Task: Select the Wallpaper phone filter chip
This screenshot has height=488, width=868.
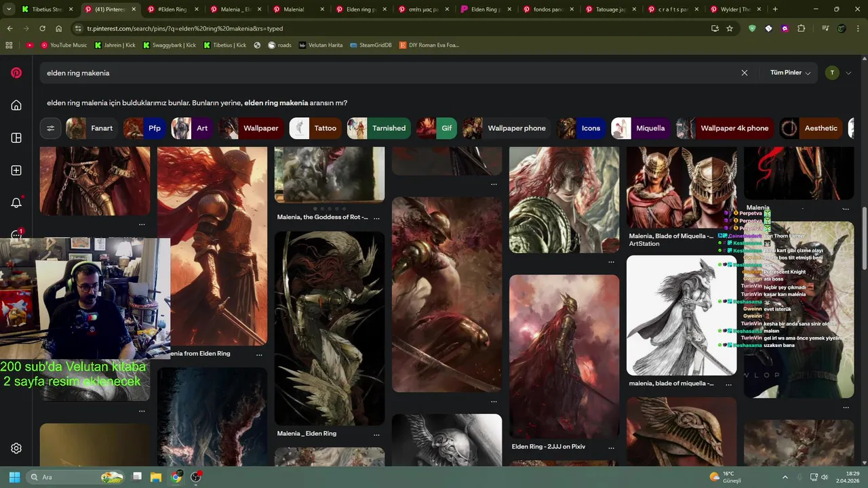Action: pos(507,128)
